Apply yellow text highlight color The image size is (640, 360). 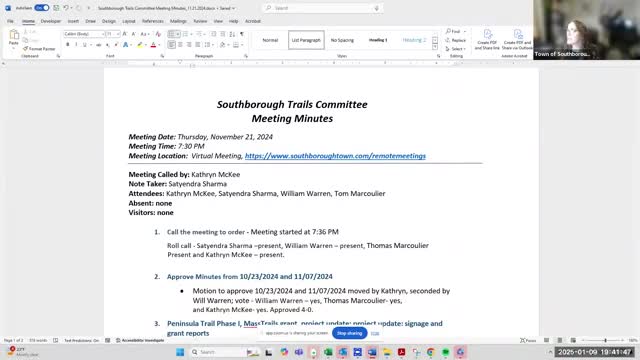point(140,45)
